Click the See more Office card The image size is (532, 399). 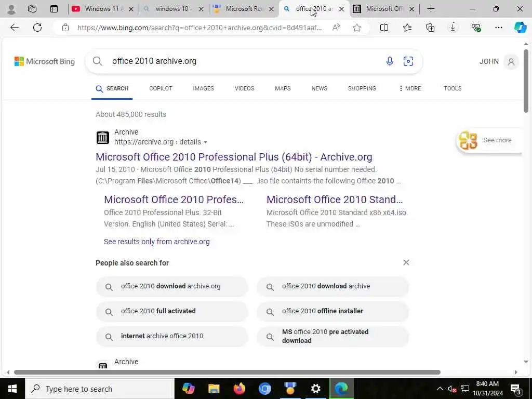tap(488, 140)
